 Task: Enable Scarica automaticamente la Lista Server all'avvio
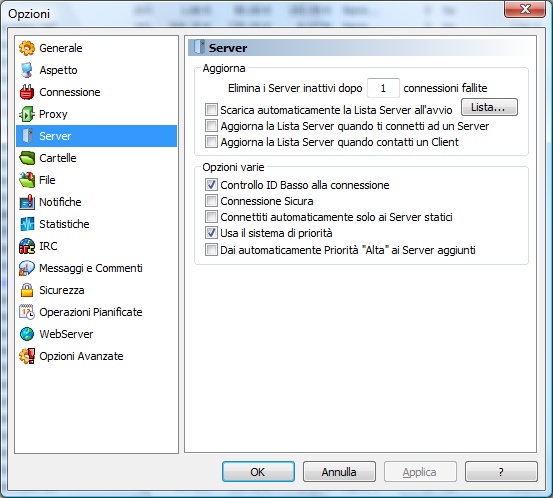click(211, 109)
